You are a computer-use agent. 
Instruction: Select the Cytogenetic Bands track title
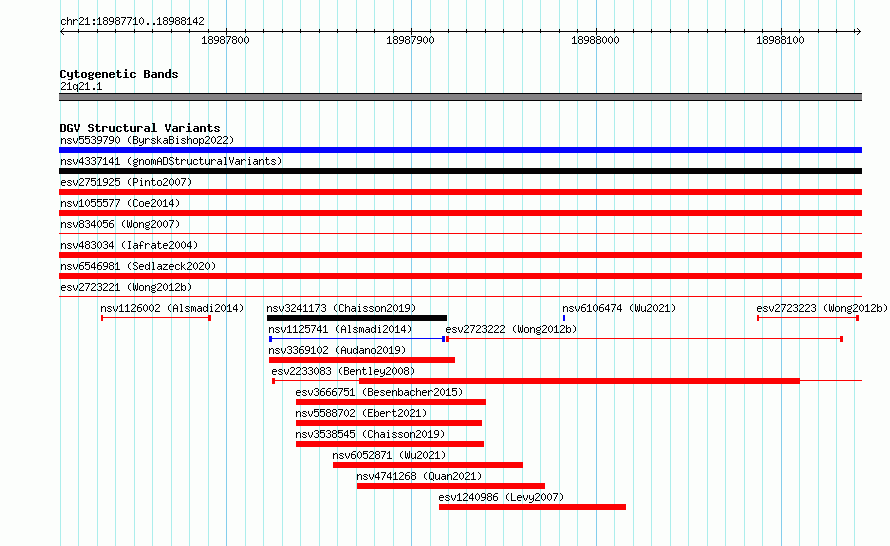point(119,74)
